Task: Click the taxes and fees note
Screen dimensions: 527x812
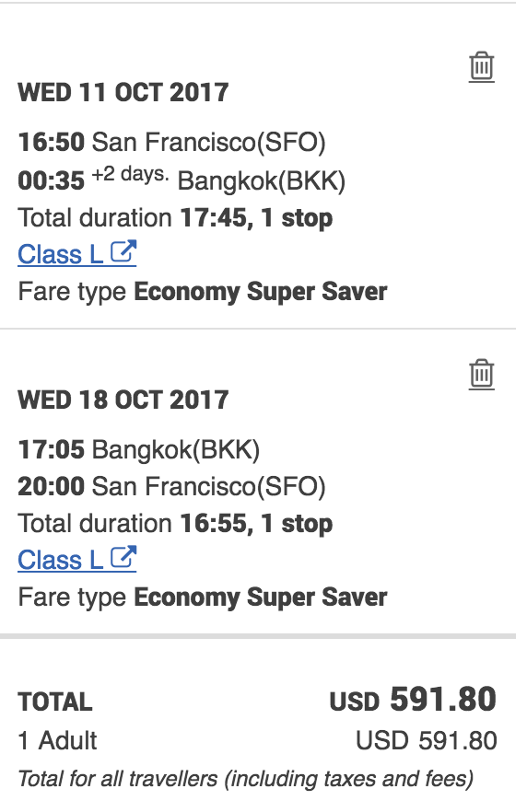Action: [x=246, y=779]
